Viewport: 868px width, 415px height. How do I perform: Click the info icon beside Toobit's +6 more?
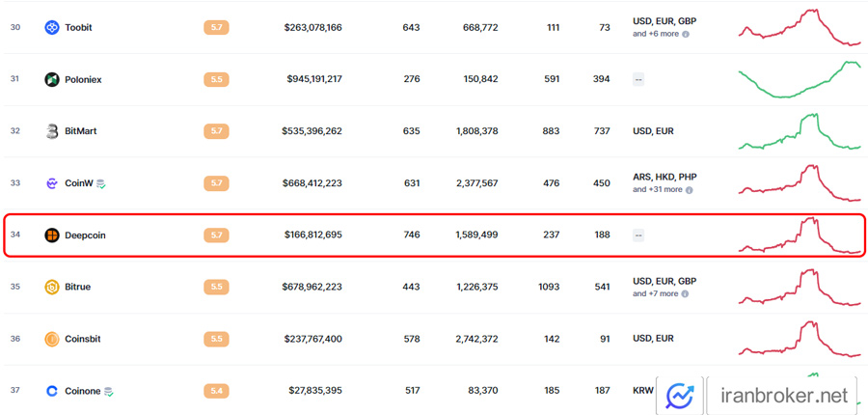686,34
